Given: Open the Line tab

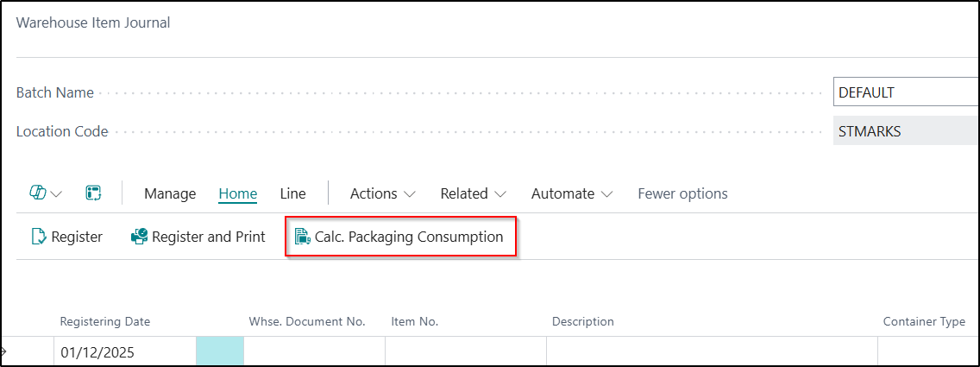Looking at the screenshot, I should pyautogui.click(x=292, y=193).
